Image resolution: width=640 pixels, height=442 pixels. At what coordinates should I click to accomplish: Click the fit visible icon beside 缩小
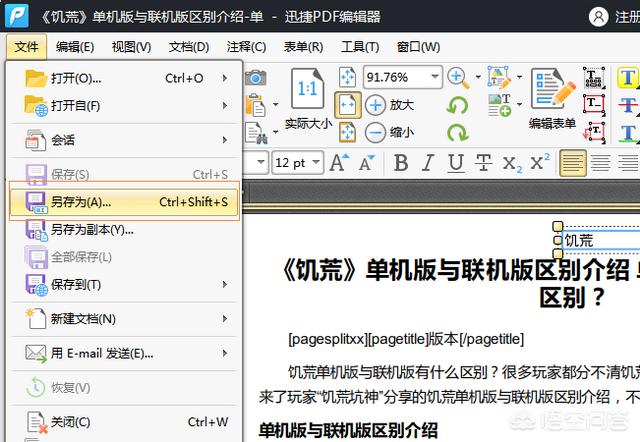click(x=347, y=133)
